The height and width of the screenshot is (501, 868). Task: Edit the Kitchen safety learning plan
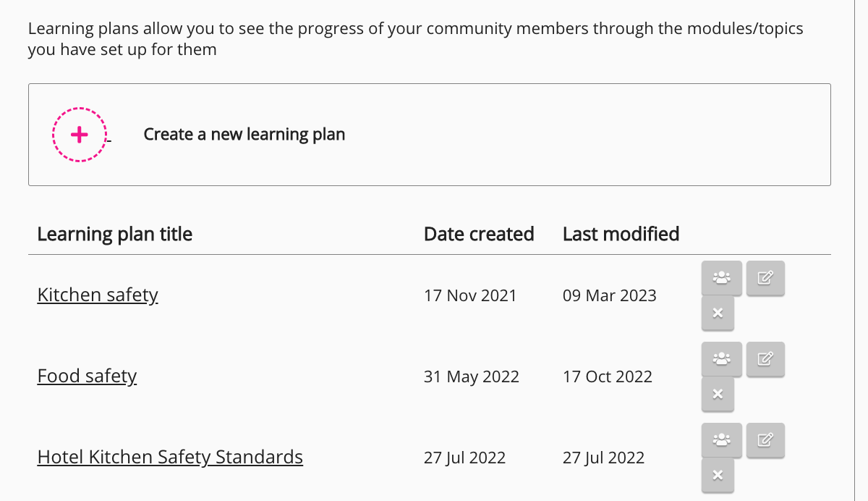tap(765, 278)
